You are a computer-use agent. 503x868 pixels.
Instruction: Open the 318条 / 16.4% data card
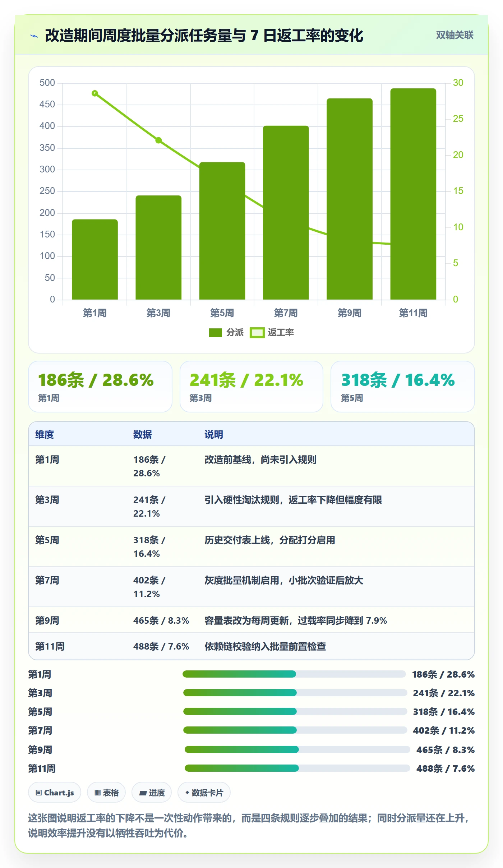click(403, 387)
